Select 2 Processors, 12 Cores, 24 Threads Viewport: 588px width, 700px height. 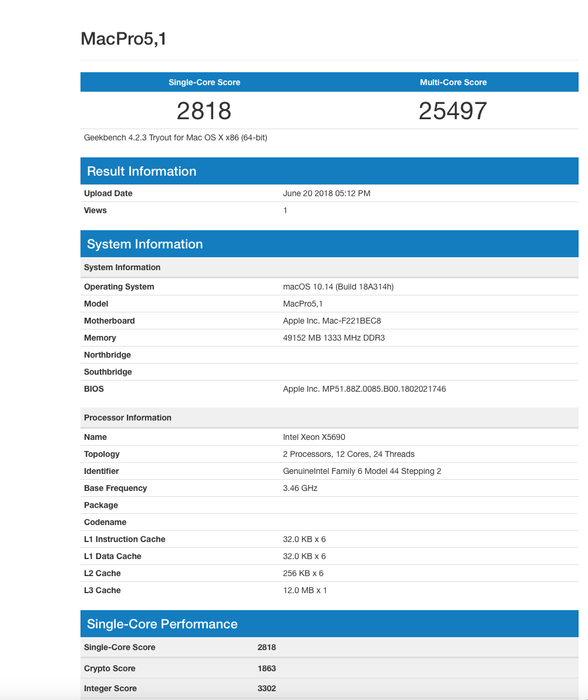click(x=349, y=454)
